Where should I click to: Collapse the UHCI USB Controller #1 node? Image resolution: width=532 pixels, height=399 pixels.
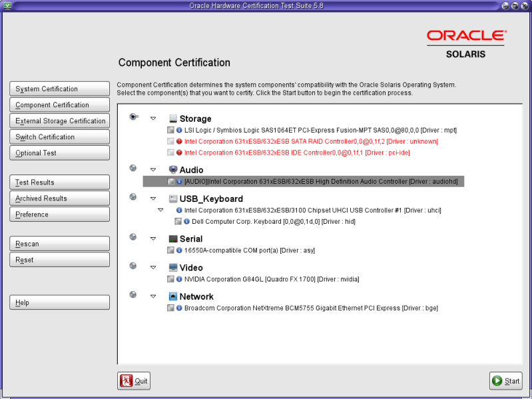click(160, 210)
